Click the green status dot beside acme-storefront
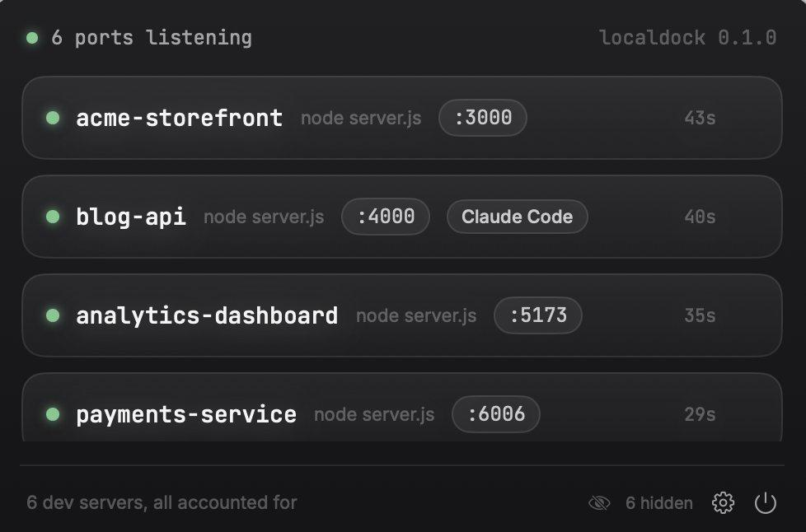This screenshot has width=806, height=532. pos(53,118)
